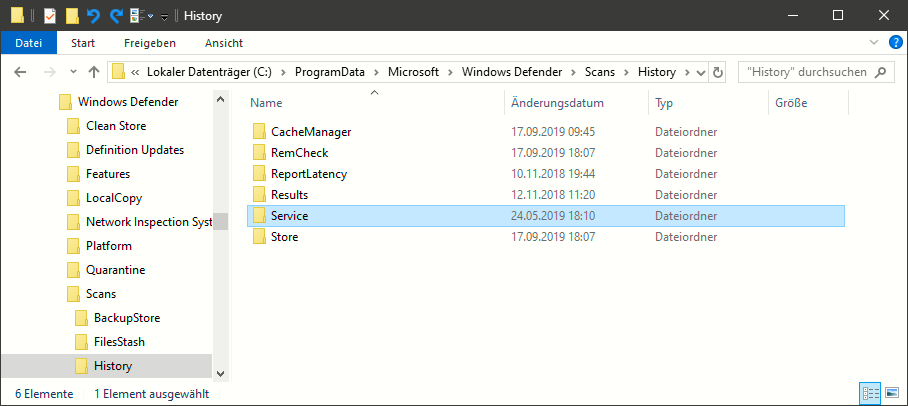The width and height of the screenshot is (908, 406).
Task: Click the Redo arrow in title bar
Action: pos(116,15)
